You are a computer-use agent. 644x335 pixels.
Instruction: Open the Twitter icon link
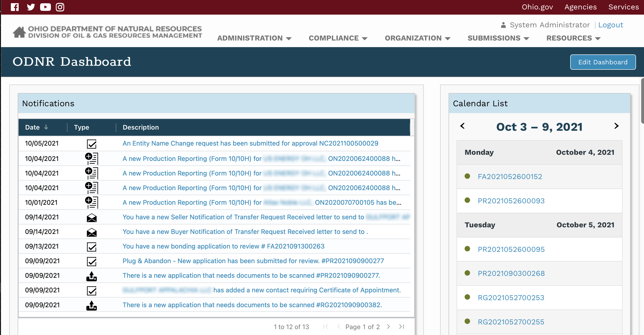[x=31, y=7]
